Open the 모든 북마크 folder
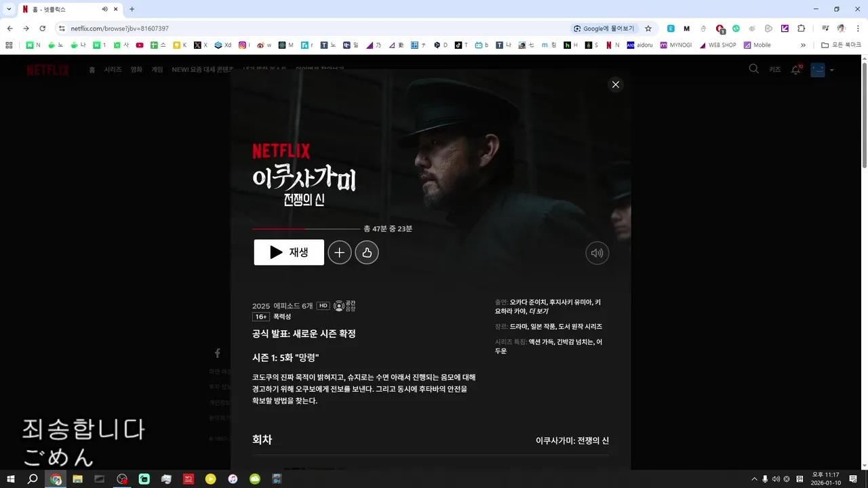This screenshot has width=868, height=488. click(x=841, y=45)
